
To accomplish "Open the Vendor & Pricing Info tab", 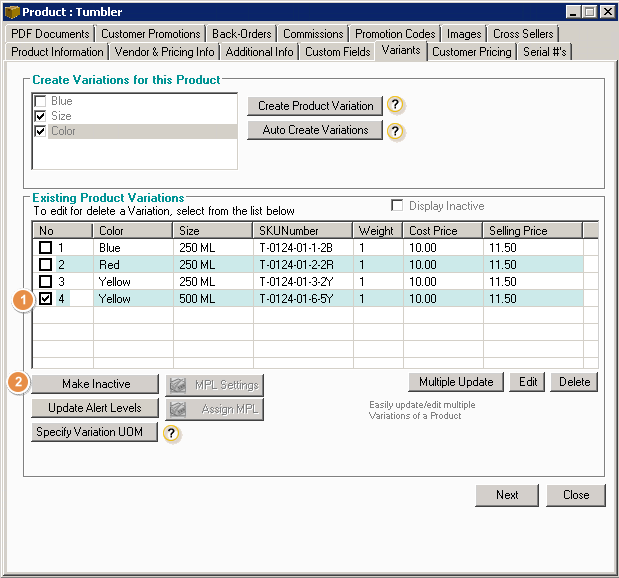I will (165, 52).
